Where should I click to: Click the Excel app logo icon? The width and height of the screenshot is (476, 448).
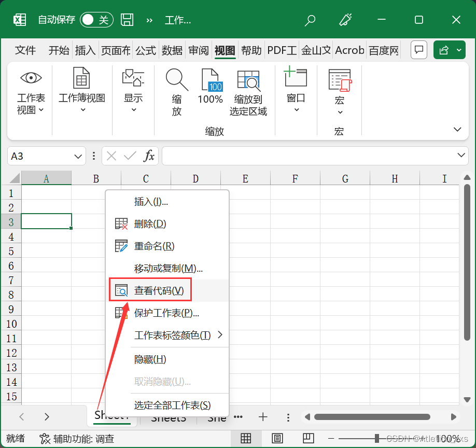[x=20, y=20]
